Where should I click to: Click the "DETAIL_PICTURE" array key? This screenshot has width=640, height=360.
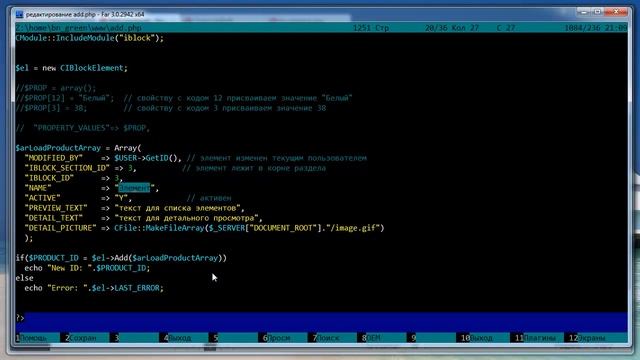[x=60, y=228]
